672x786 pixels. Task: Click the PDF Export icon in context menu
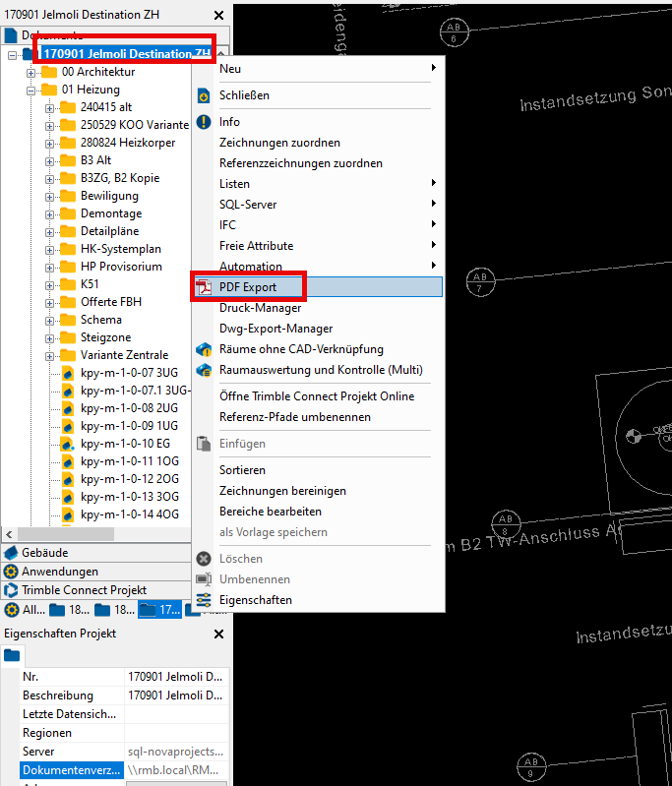(204, 287)
